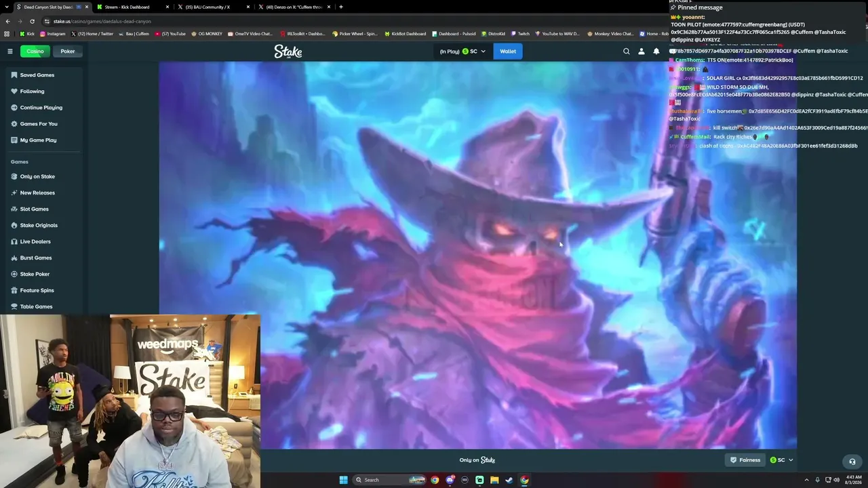Screen dimensions: 868x488
Task: Expand the SC selector under the game
Action: pyautogui.click(x=782, y=460)
